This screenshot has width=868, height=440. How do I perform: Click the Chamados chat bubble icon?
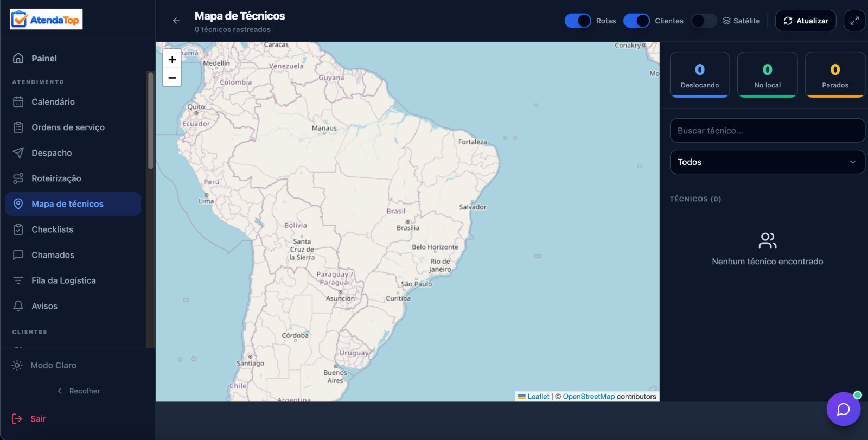click(x=18, y=254)
